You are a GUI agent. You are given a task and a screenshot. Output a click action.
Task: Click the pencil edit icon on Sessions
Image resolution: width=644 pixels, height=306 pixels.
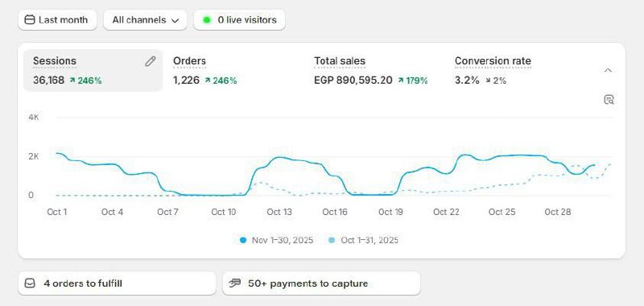151,62
